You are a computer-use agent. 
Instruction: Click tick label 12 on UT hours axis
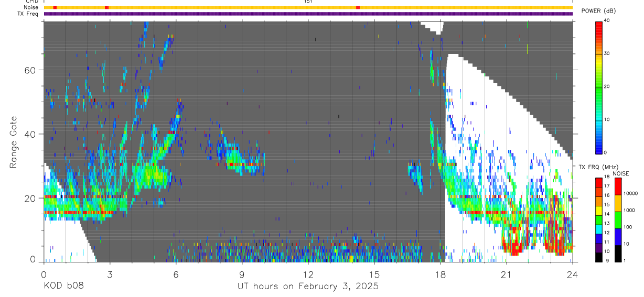pos(308,274)
